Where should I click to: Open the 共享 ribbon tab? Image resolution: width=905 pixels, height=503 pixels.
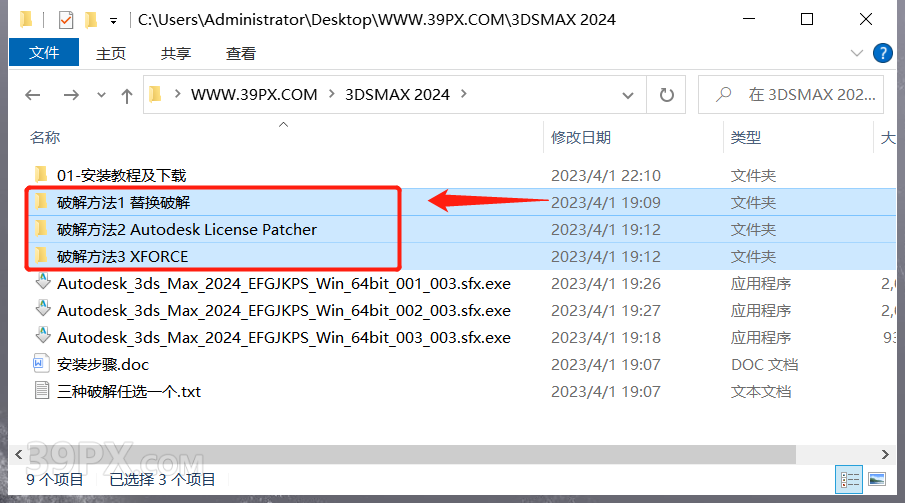pyautogui.click(x=175, y=54)
